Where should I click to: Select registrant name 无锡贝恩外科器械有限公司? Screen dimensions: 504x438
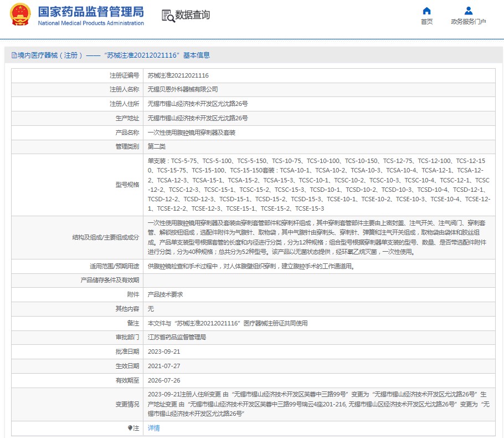coord(183,89)
